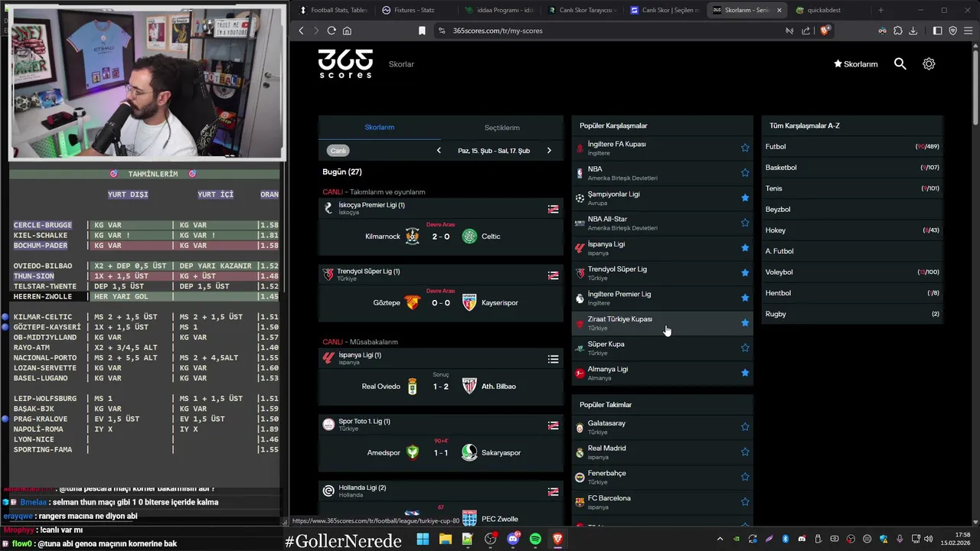Viewport: 980px width, 551px height.
Task: Reload the page with the browser refresh icon
Action: (x=332, y=31)
